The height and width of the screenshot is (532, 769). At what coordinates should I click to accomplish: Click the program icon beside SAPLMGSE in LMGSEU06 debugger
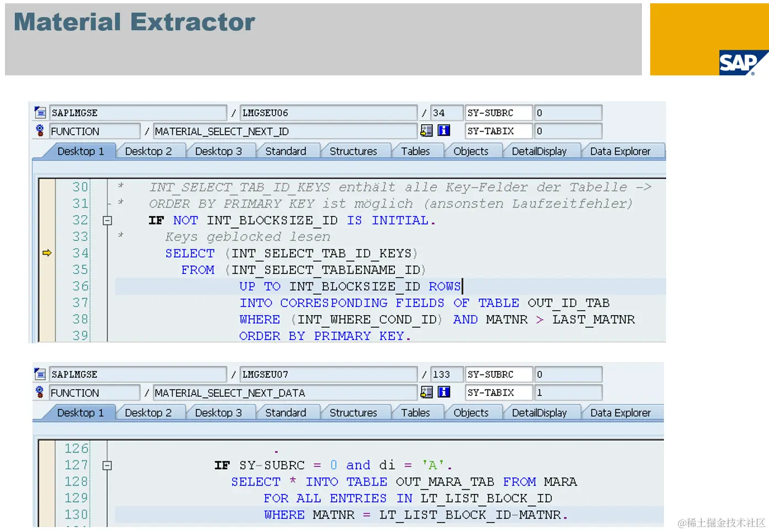coord(40,113)
